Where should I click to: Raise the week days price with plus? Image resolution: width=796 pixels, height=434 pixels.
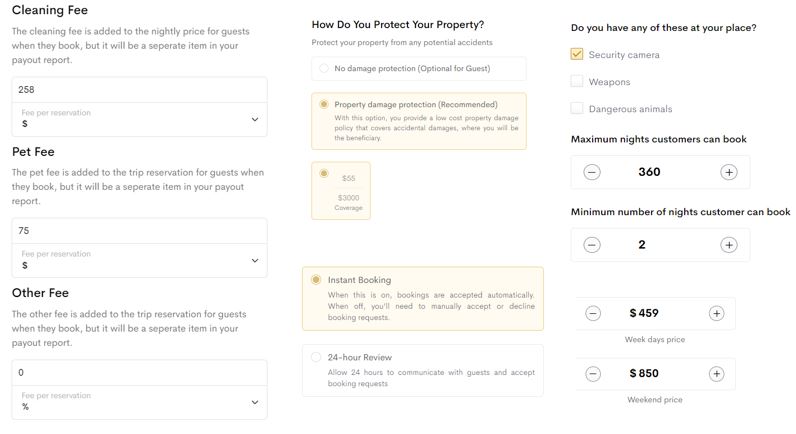coord(716,313)
